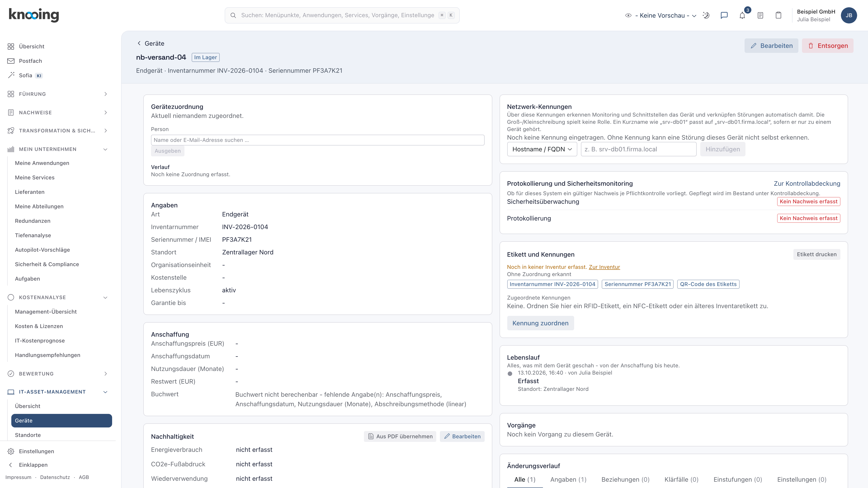The width and height of the screenshot is (868, 488).
Task: Toggle dark mode moon icon
Action: 706,16
